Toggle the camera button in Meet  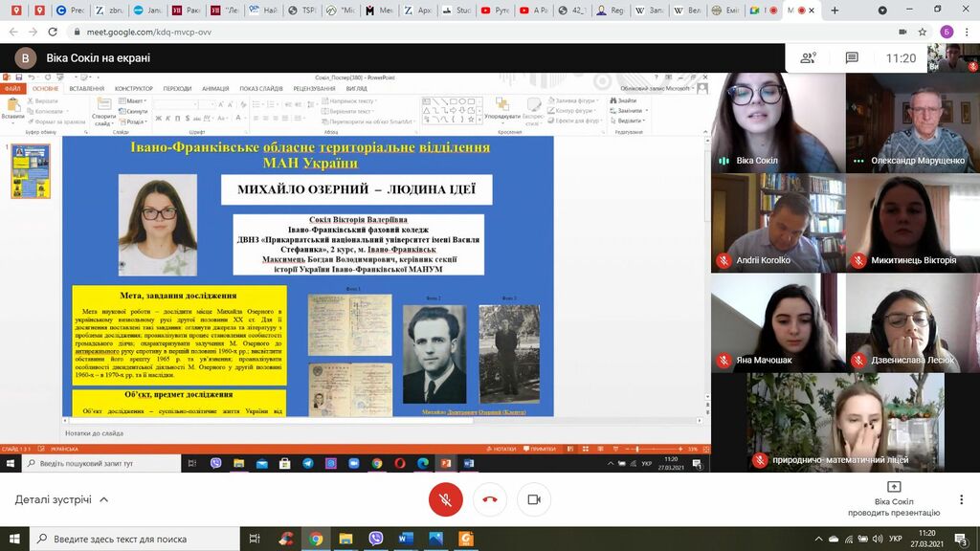pos(534,499)
